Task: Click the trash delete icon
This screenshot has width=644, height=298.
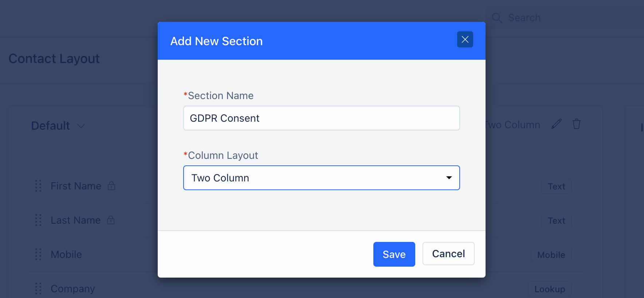Action: 576,124
